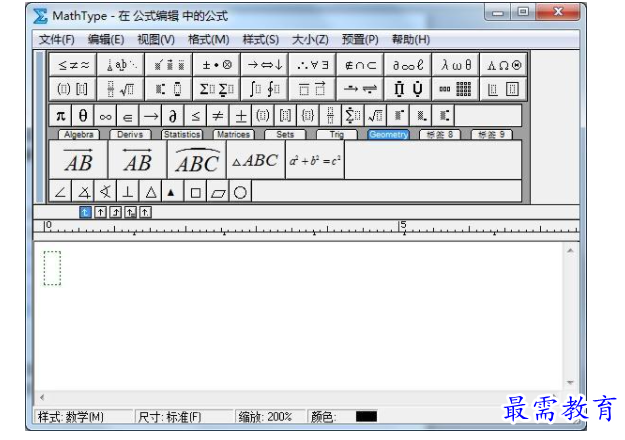The image size is (625, 440).
Task: Switch to the Sets tab
Action: tap(285, 134)
